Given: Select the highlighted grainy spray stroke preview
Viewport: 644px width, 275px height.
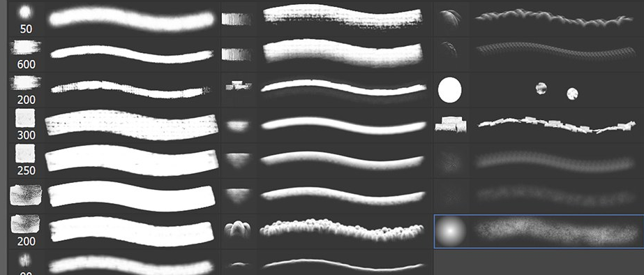Looking at the screenshot, I should (556, 232).
